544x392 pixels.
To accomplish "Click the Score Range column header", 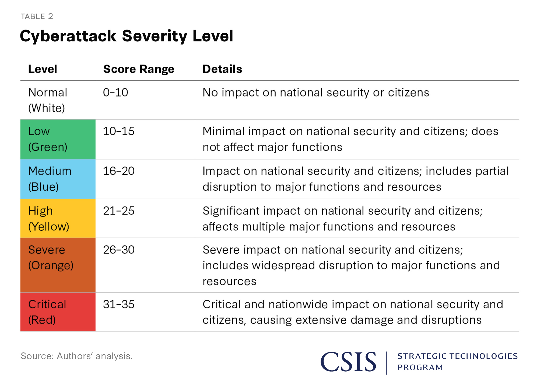I will click(x=139, y=69).
